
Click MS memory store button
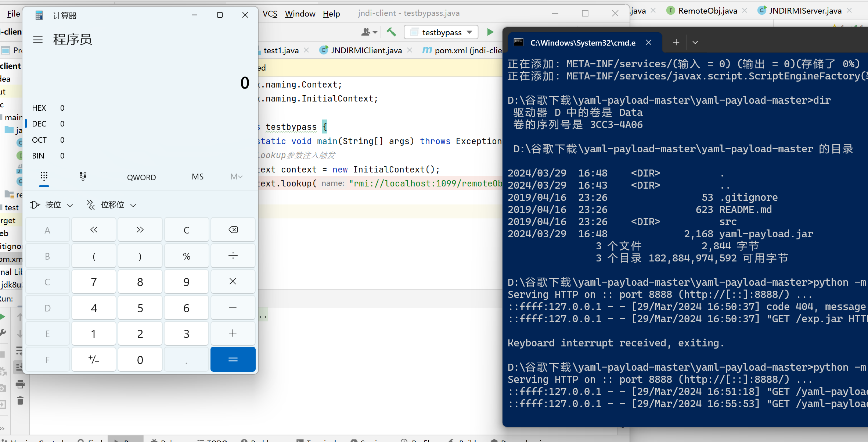(x=198, y=177)
